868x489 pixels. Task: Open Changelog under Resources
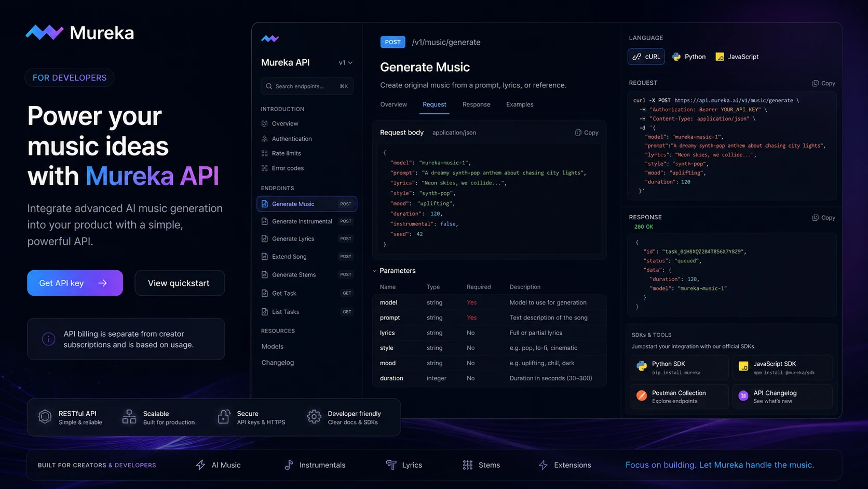click(278, 363)
